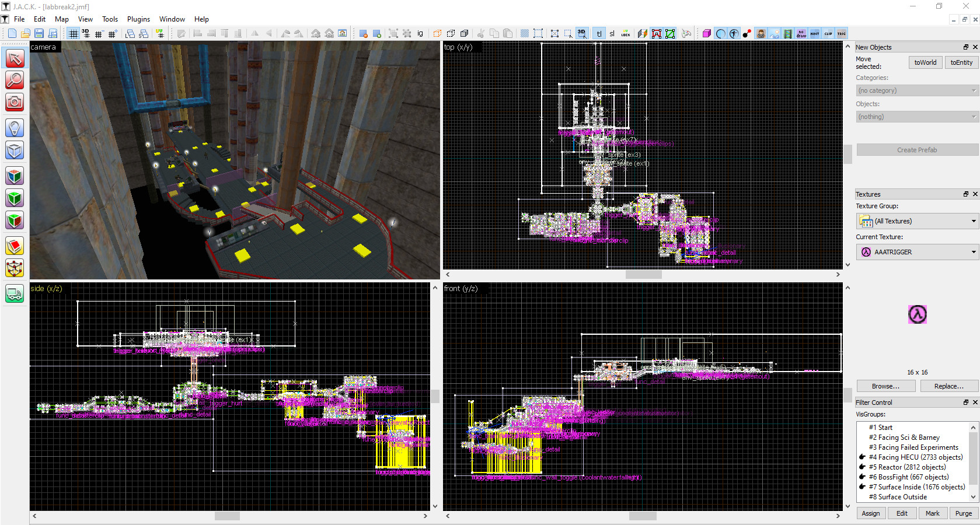Click the red-and-black ball toolbar icon
Screen dimensions: 980x525
point(747,33)
